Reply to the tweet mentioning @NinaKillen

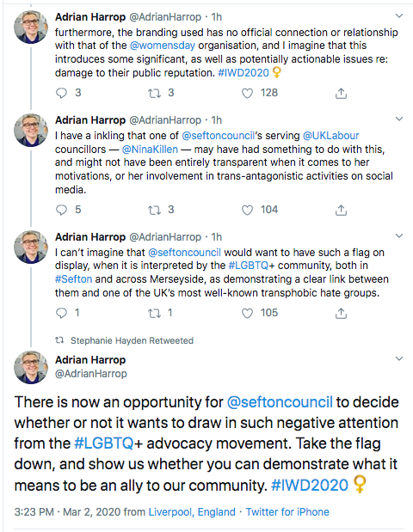pos(61,210)
